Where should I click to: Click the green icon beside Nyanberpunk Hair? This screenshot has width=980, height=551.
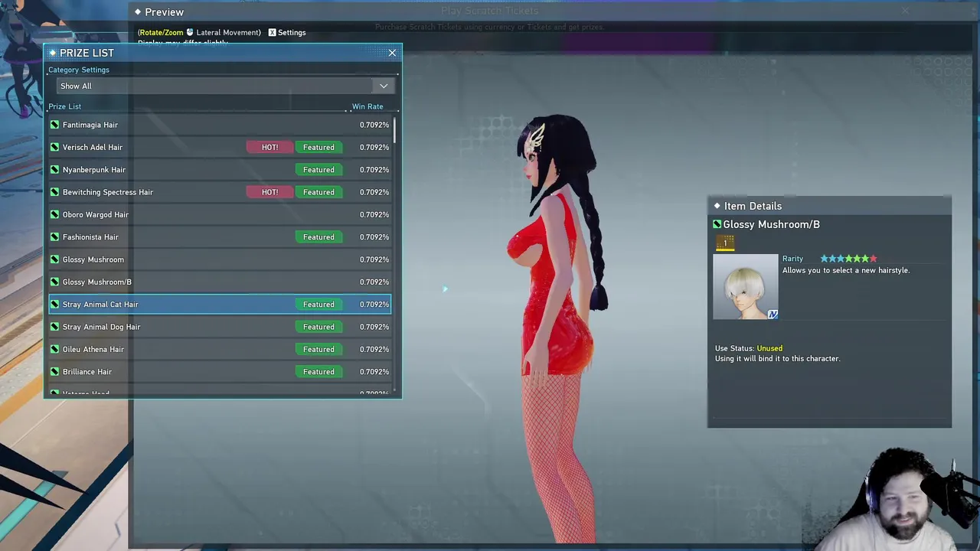tap(54, 170)
